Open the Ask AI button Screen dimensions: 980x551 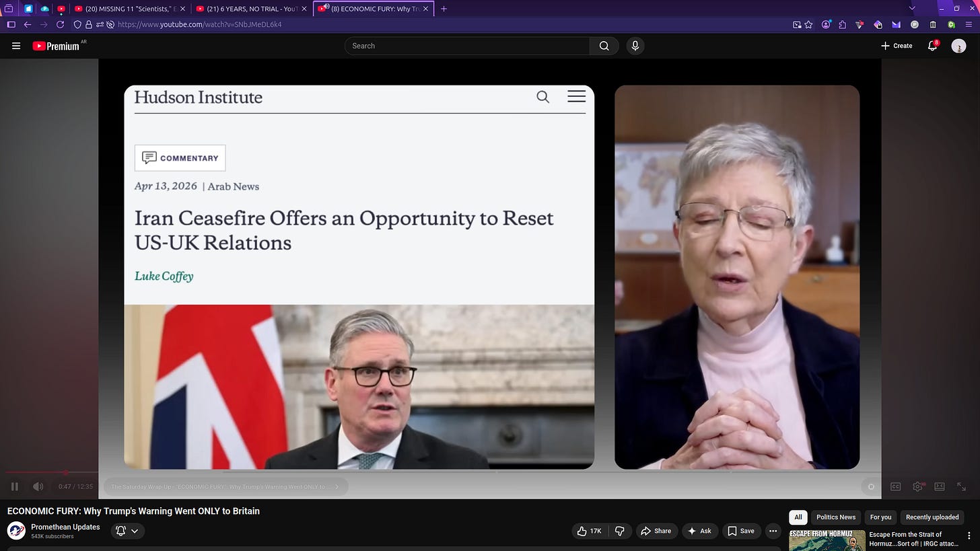(x=699, y=531)
